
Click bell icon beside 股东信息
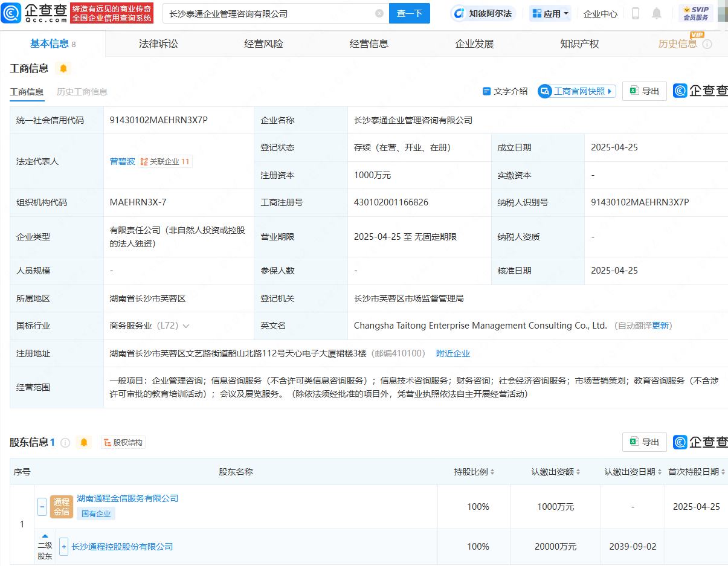pyautogui.click(x=84, y=443)
